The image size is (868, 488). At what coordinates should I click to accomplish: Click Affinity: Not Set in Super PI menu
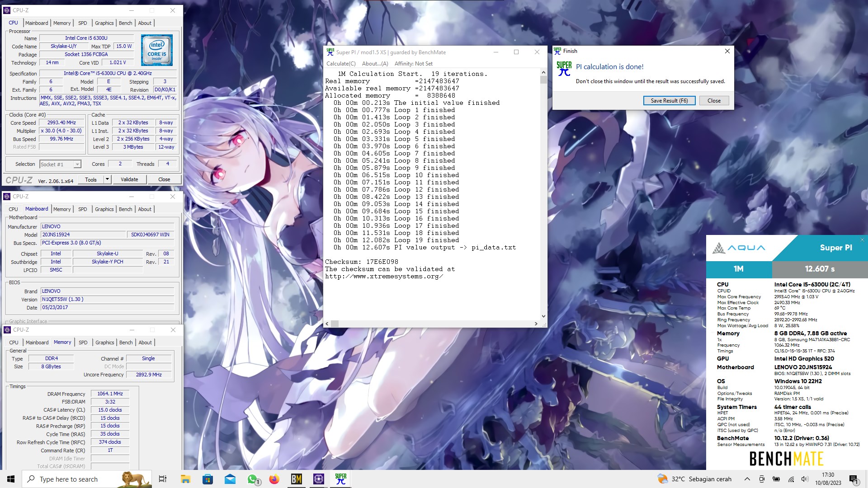point(413,64)
